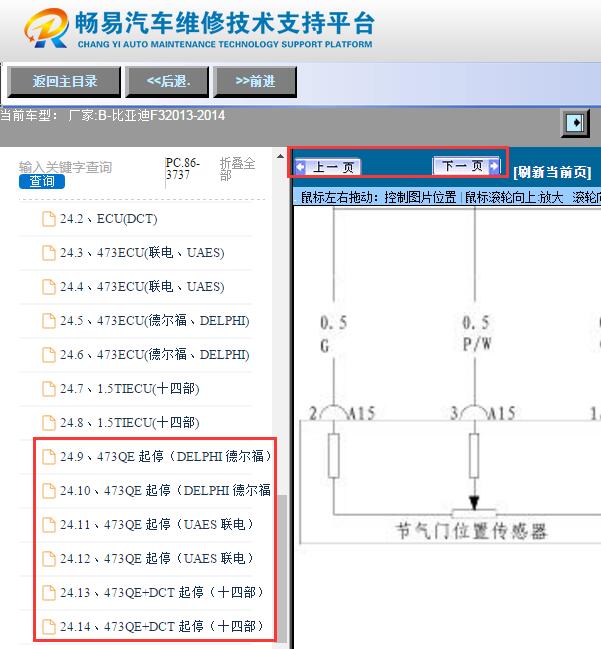
Task: Open tree item 24.8、1.5TIECU(十四部)
Action: 130,423
